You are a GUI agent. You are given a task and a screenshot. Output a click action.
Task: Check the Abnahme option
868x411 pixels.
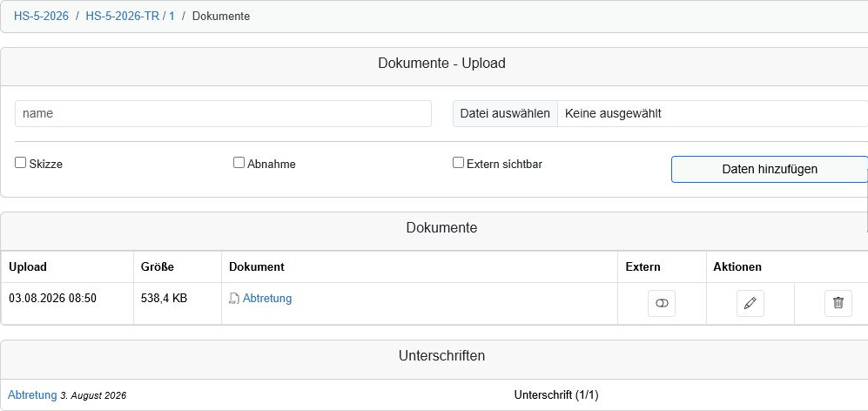[239, 163]
